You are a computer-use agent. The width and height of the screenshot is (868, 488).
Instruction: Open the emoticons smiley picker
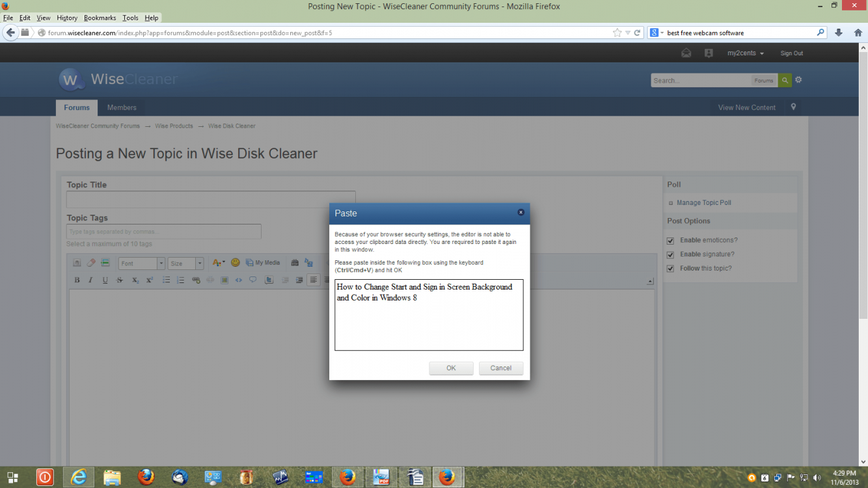236,263
